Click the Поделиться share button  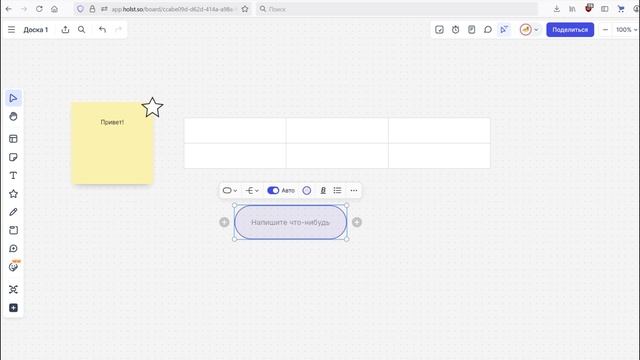point(570,29)
